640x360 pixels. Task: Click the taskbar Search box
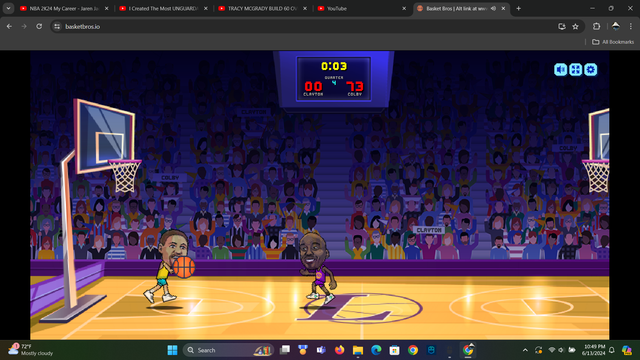pos(228,350)
